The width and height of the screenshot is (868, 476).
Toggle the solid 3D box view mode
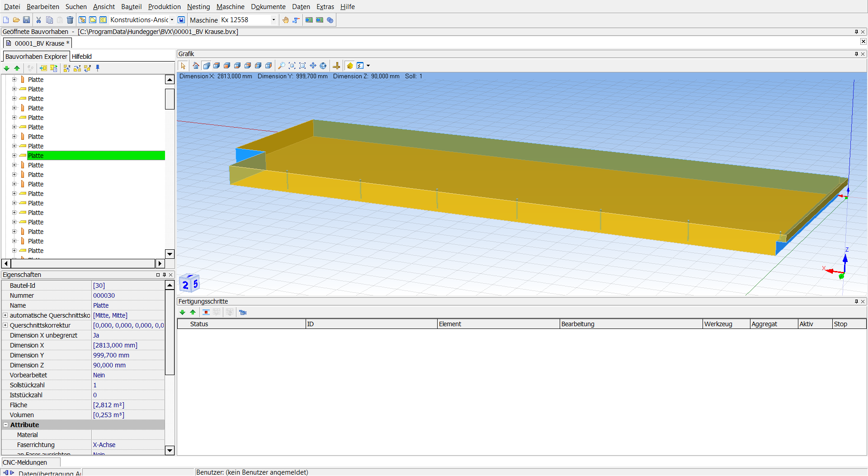[207, 66]
